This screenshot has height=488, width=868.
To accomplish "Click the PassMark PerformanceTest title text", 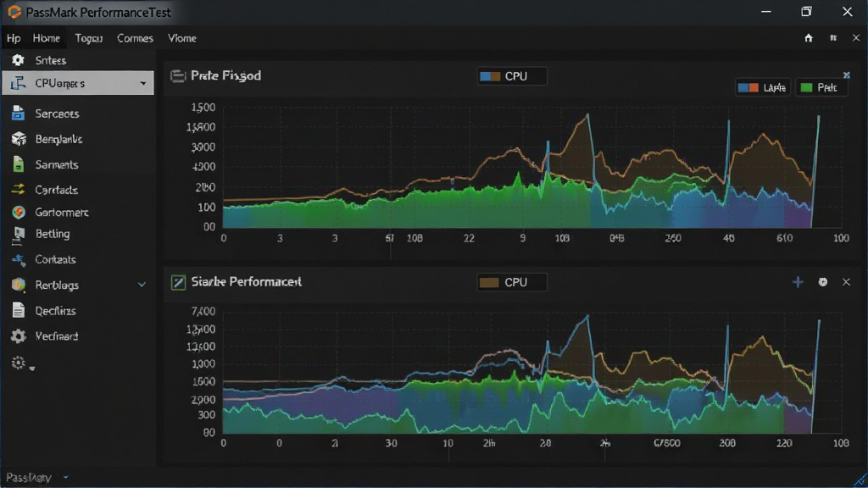I will (98, 12).
